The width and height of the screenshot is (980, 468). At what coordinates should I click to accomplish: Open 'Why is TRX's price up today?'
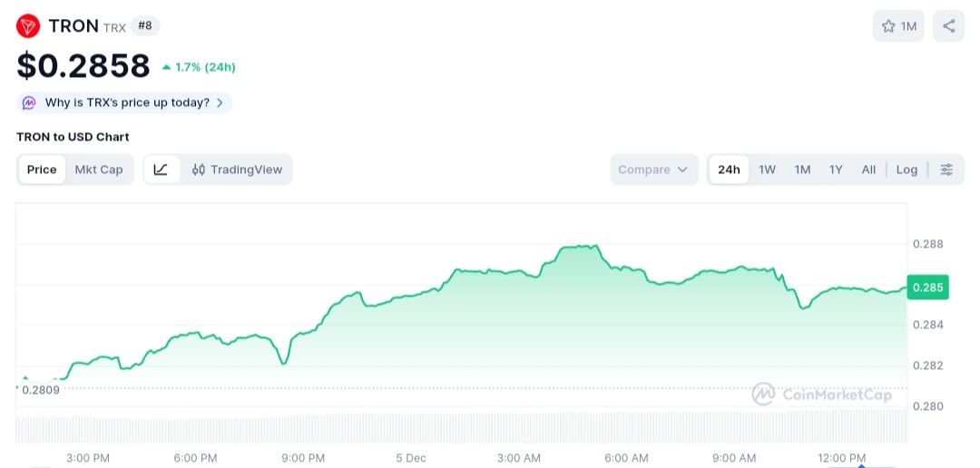point(124,103)
